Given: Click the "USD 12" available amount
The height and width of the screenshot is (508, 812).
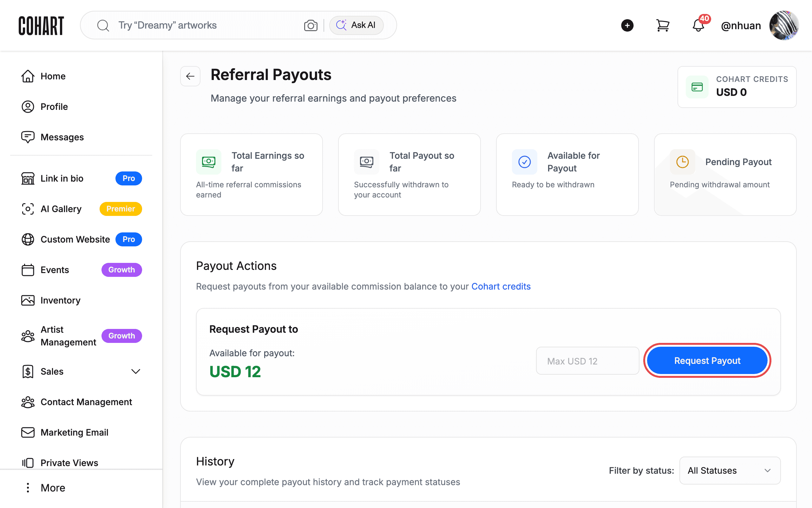Looking at the screenshot, I should [235, 371].
